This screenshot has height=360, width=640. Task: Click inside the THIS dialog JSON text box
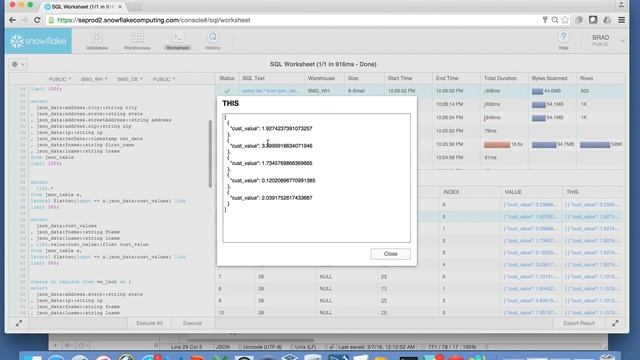pos(317,178)
